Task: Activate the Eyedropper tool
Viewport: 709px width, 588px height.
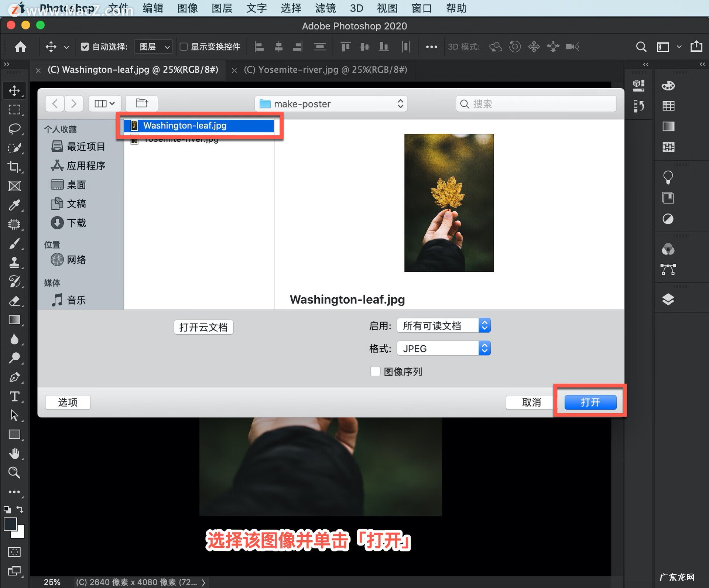Action: 15,205
